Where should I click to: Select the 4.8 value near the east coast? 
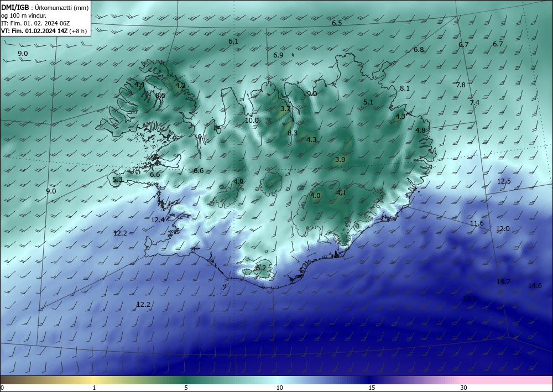coord(420,130)
